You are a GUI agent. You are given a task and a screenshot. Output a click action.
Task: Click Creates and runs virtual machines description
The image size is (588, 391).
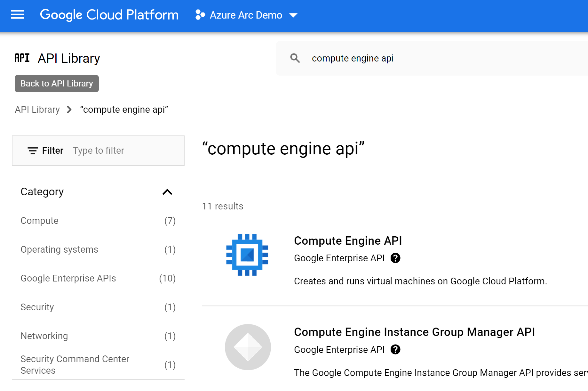(420, 281)
